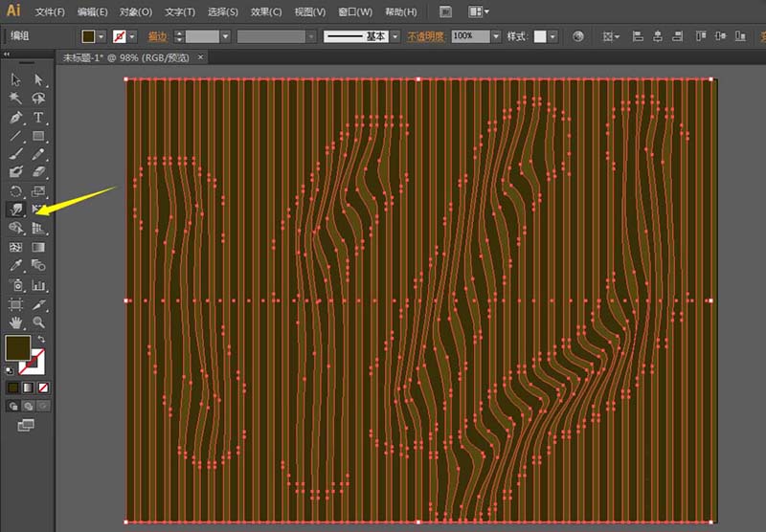Image resolution: width=766 pixels, height=532 pixels.
Task: Activate the Perspective Grid tool
Action: [38, 228]
